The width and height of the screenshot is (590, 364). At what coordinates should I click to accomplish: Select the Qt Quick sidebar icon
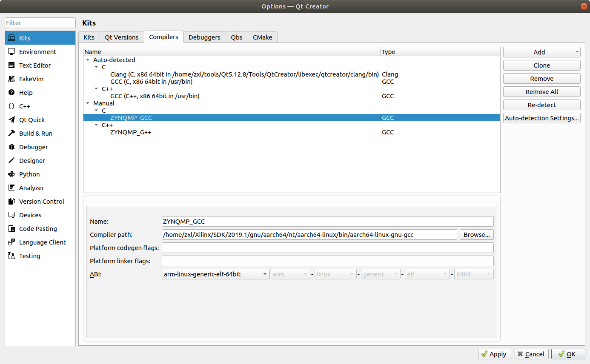(x=11, y=119)
